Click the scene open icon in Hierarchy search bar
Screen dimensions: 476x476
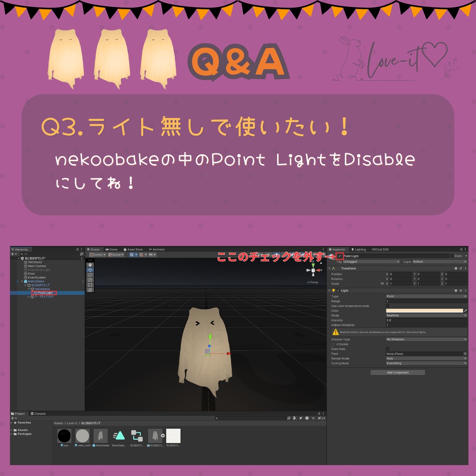(x=81, y=254)
